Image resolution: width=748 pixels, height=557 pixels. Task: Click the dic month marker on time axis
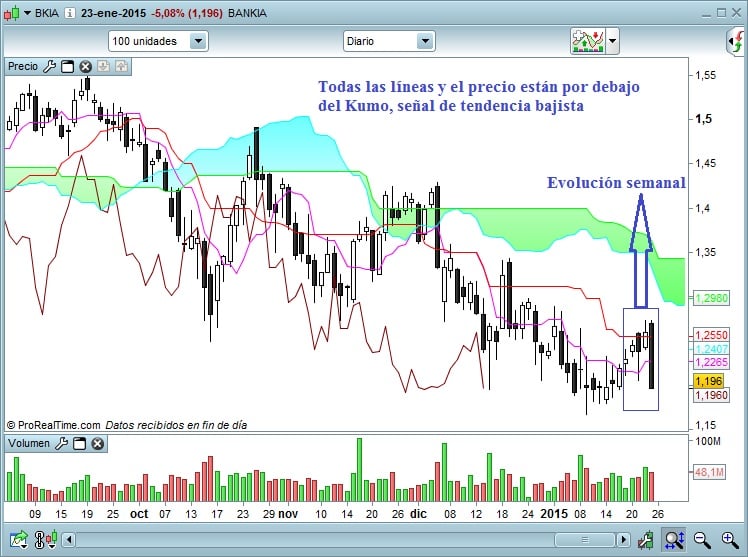(418, 514)
